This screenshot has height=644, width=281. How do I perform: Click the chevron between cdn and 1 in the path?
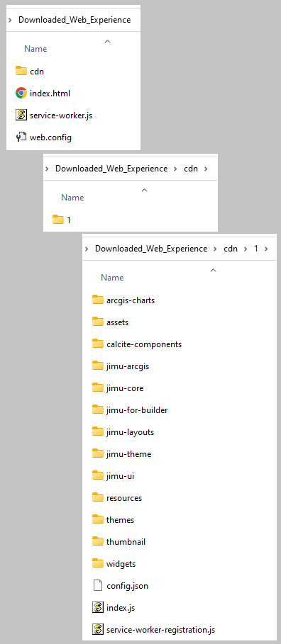click(x=246, y=249)
